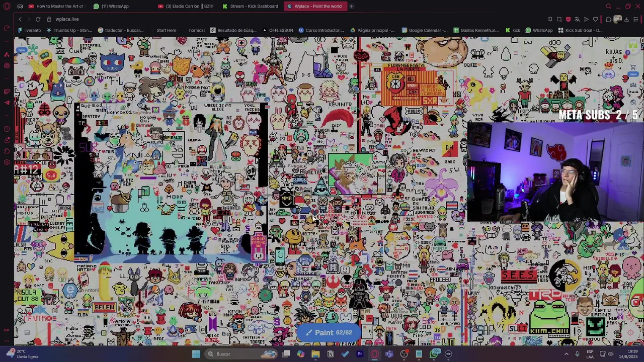
Task: Click the heart bookmark icon in the address bar
Action: pos(595,19)
